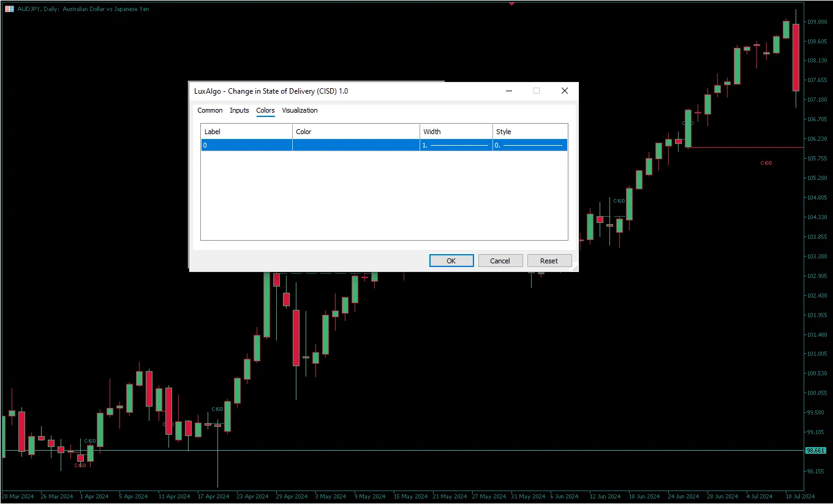Click the 10 Jul 2024 date label

[x=800, y=496]
